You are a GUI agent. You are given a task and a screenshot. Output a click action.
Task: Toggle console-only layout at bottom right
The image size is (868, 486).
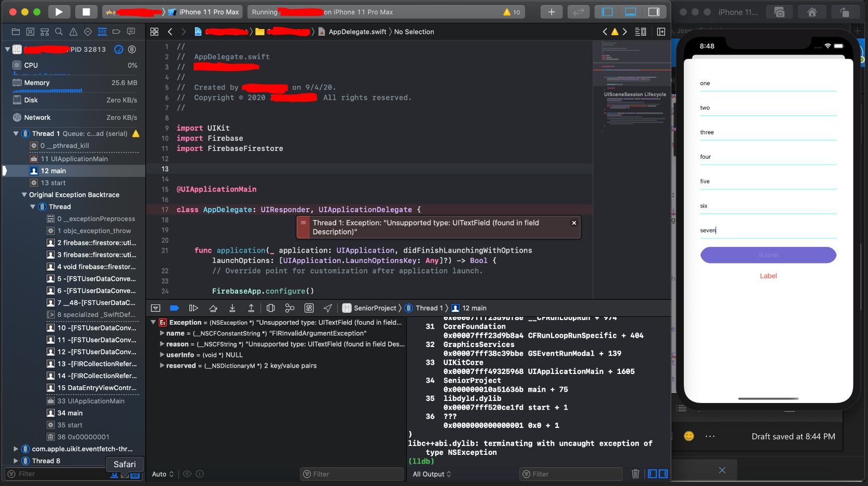click(663, 474)
